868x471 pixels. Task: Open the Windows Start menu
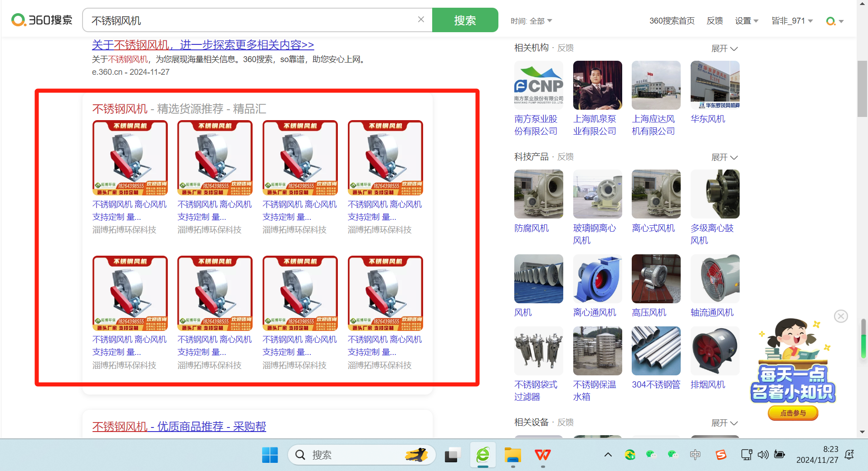point(270,455)
